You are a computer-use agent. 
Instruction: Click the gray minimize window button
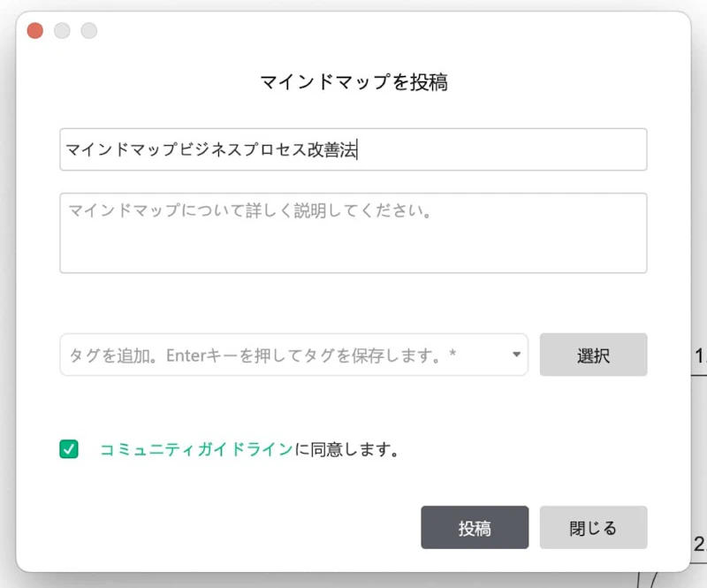click(x=62, y=31)
